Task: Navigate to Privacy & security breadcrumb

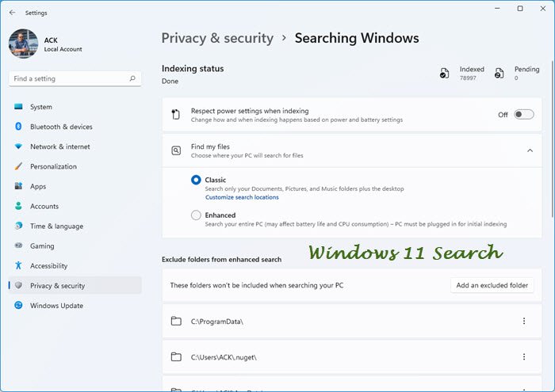Action: click(217, 38)
